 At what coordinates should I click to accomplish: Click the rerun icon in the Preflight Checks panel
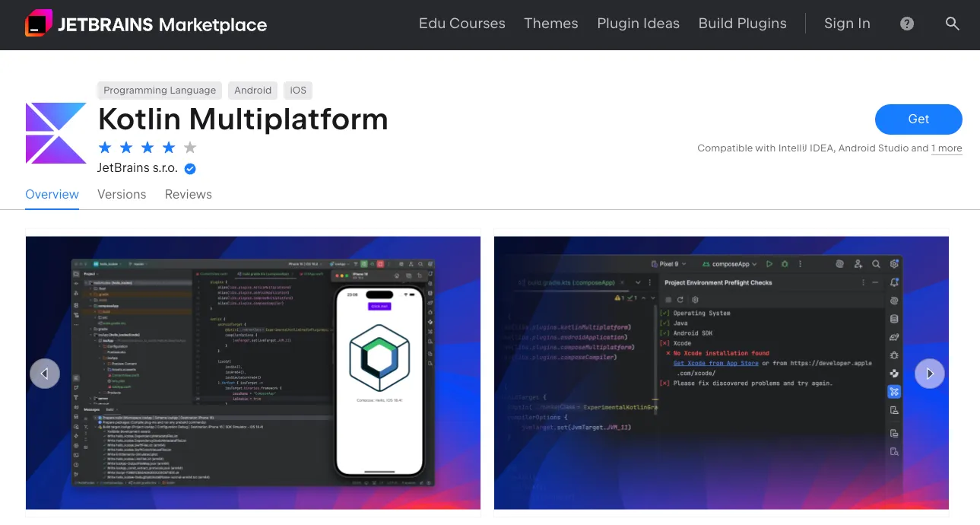[x=680, y=300]
